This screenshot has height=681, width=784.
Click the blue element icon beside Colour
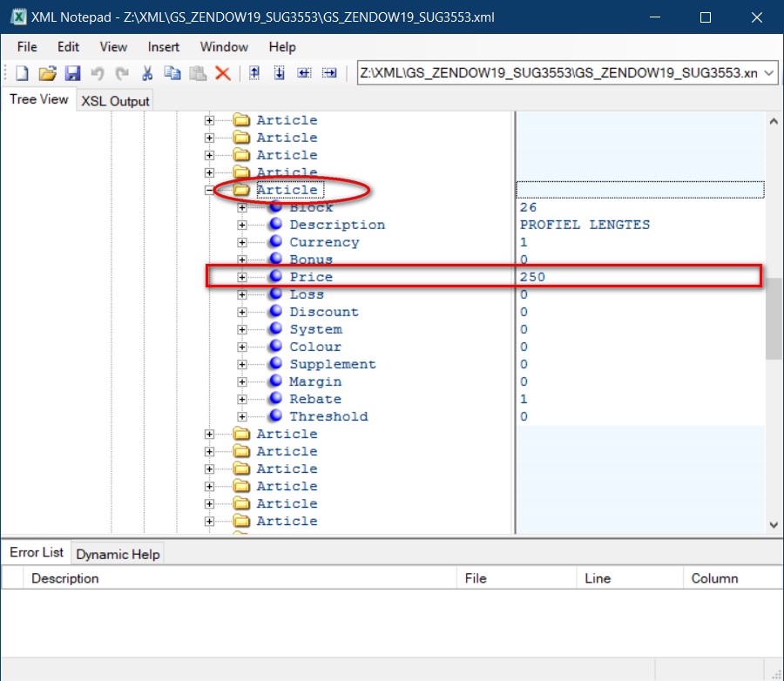[275, 346]
